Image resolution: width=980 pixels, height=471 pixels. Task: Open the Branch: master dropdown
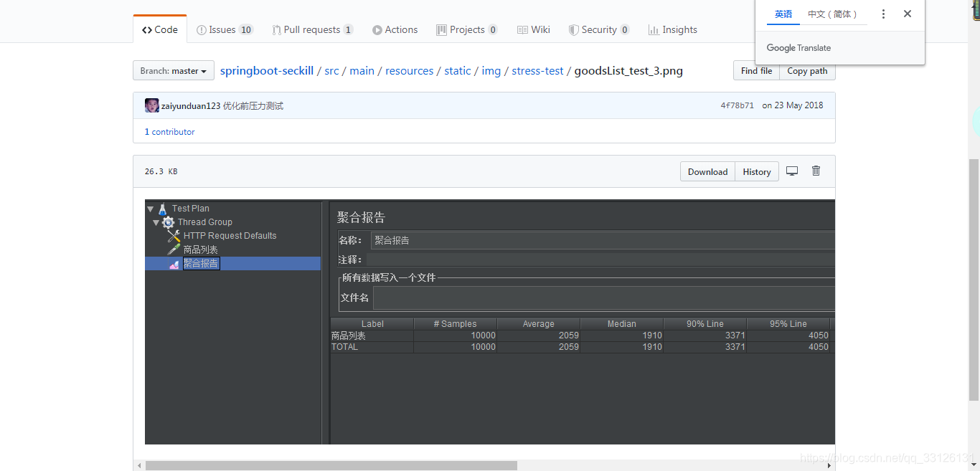(173, 70)
